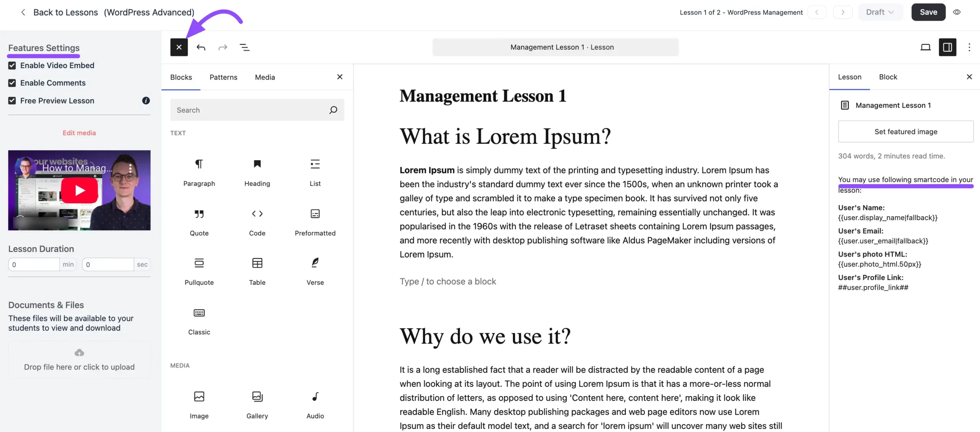Switch to laptop preview mode icon
Image resolution: width=980 pixels, height=432 pixels.
tap(925, 47)
